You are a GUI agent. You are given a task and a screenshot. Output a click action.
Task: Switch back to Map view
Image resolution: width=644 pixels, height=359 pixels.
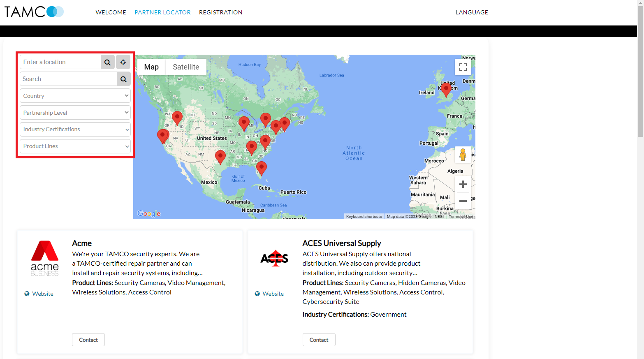tap(151, 67)
